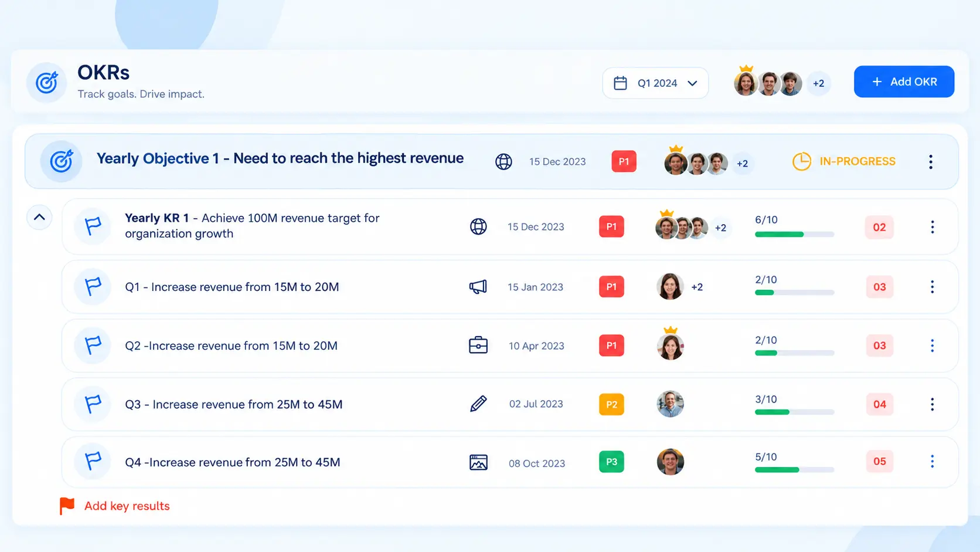Click 'Q2 -Increase revenue from 15M to 20M'
The image size is (980, 552).
point(232,346)
